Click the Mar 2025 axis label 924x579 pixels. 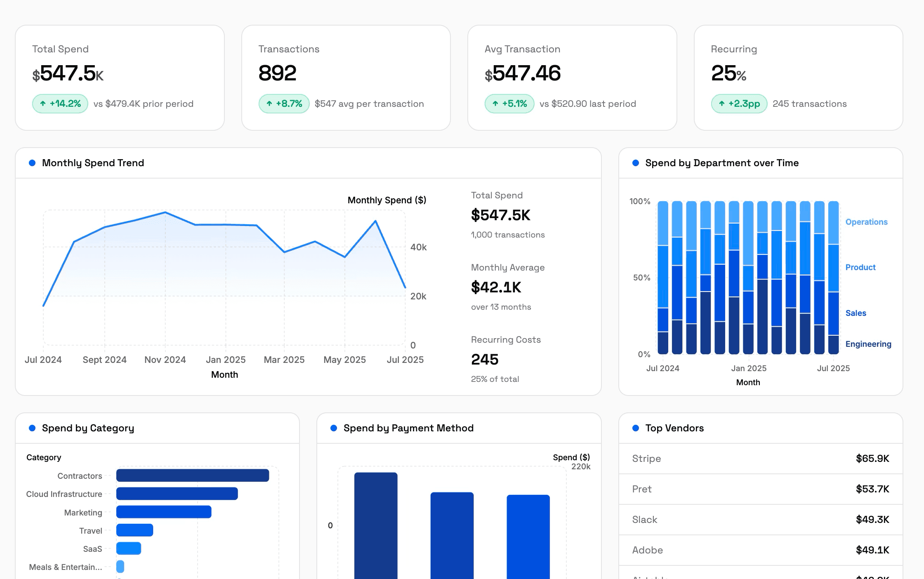[x=284, y=360]
